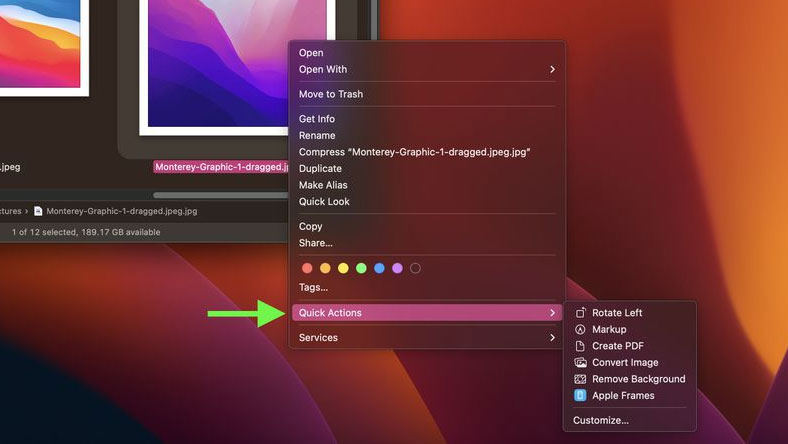Click the highlighted Monterey-Graphic-1-dragged file name
The image size is (788, 444).
click(221, 167)
